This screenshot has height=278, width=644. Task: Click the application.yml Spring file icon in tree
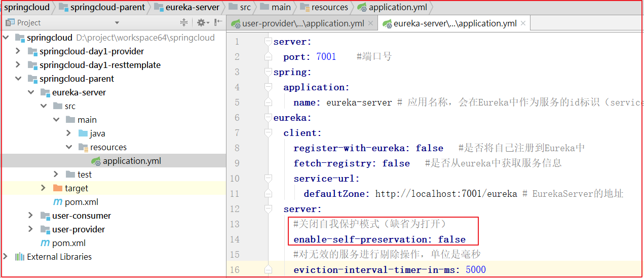[96, 161]
